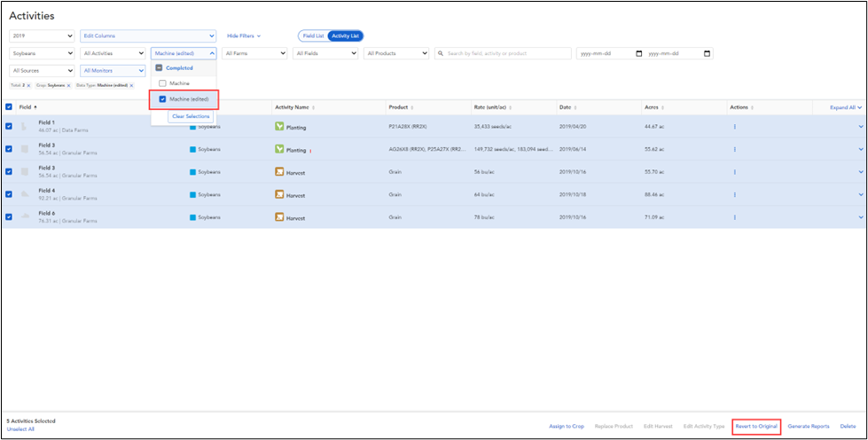Open the All Products dropdown
This screenshot has width=868, height=440.
pos(395,54)
